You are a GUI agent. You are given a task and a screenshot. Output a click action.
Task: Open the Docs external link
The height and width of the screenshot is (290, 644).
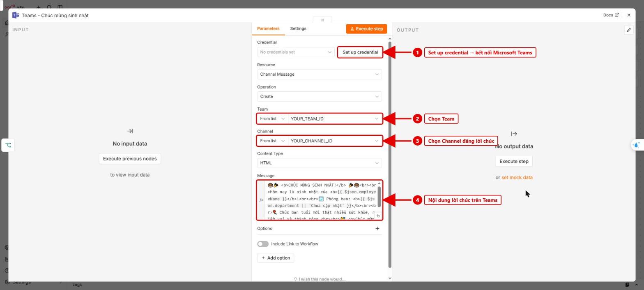coord(611,15)
